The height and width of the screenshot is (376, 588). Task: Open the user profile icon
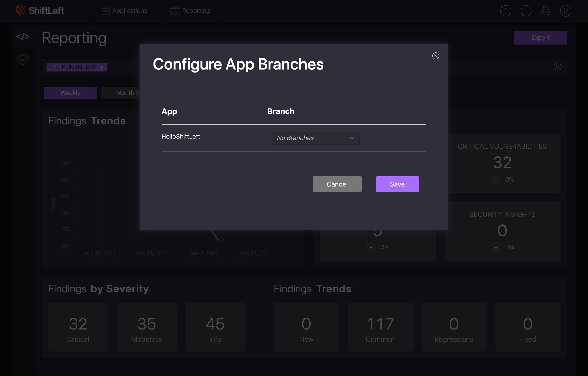click(565, 11)
